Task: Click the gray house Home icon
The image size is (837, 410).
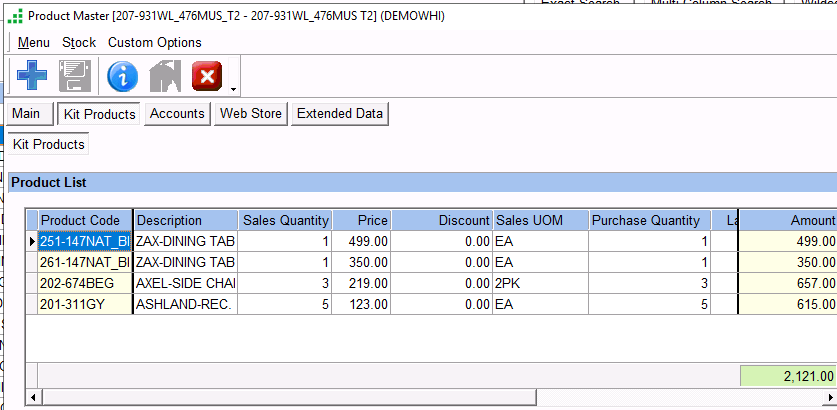Action: click(165, 76)
